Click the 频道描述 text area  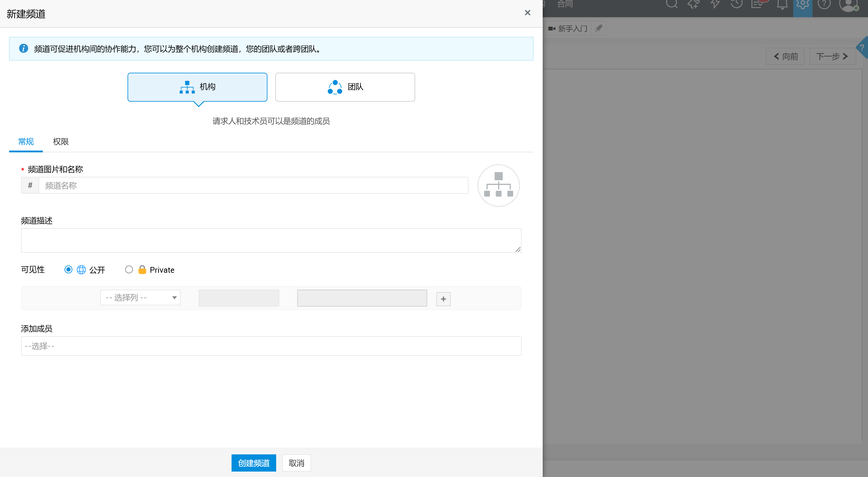click(x=271, y=240)
